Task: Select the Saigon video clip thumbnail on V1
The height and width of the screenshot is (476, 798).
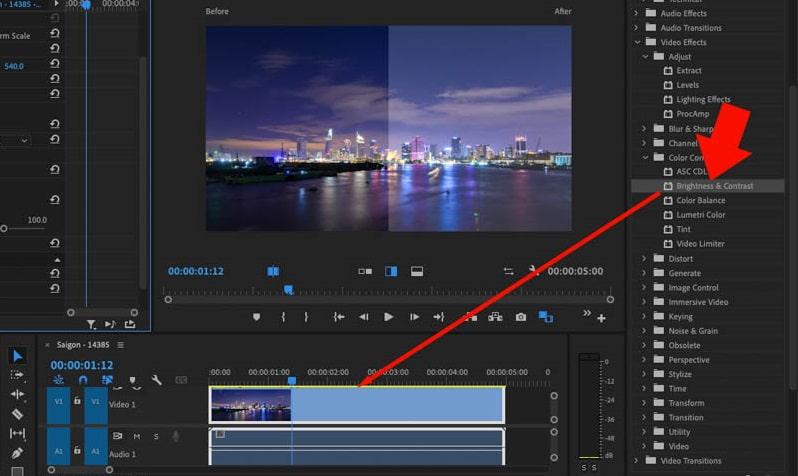Action: tap(251, 405)
